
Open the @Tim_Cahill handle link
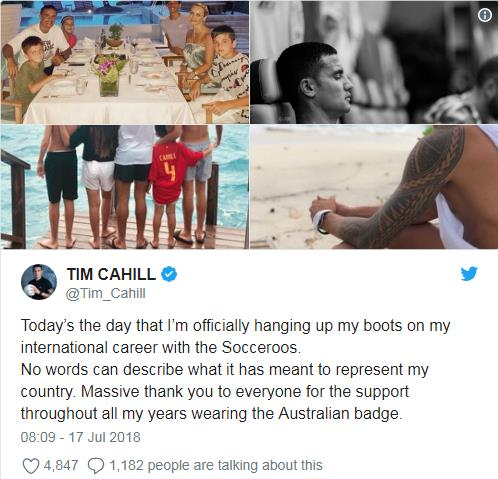click(106, 294)
